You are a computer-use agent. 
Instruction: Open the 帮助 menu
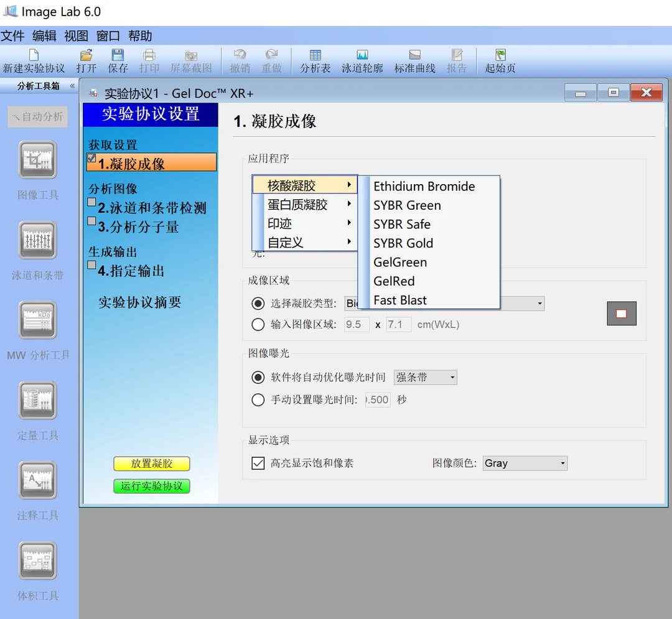coord(140,35)
